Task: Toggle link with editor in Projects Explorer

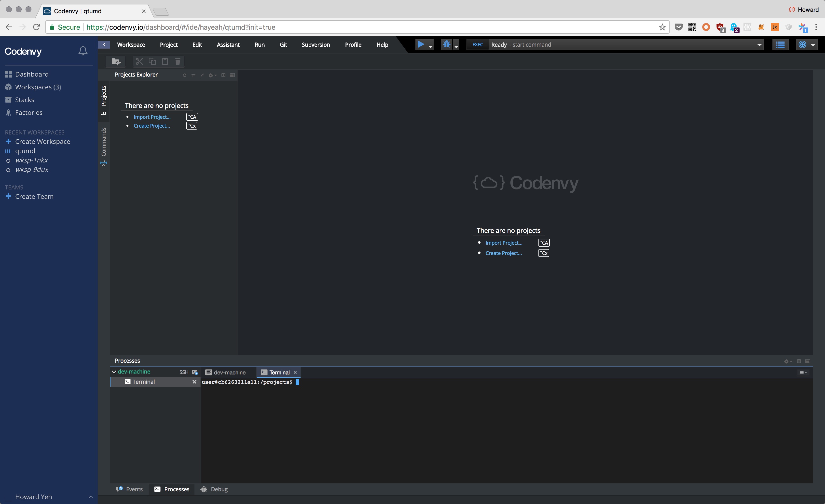Action: (193, 75)
